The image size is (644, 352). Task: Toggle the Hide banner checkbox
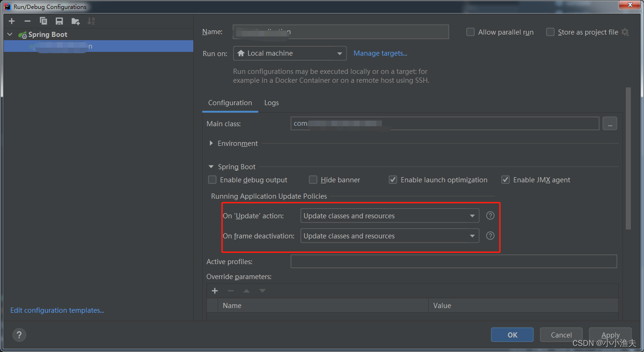point(313,180)
